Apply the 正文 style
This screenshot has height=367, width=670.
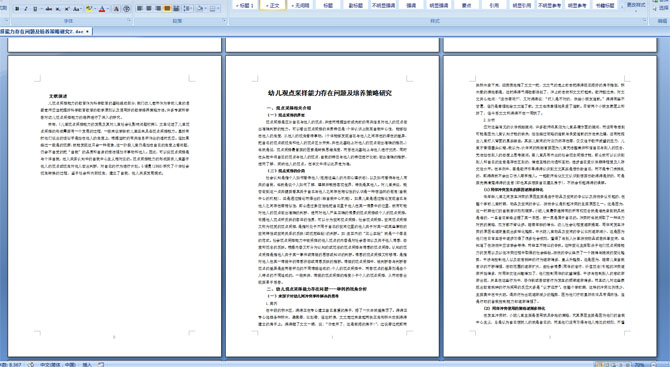(273, 6)
